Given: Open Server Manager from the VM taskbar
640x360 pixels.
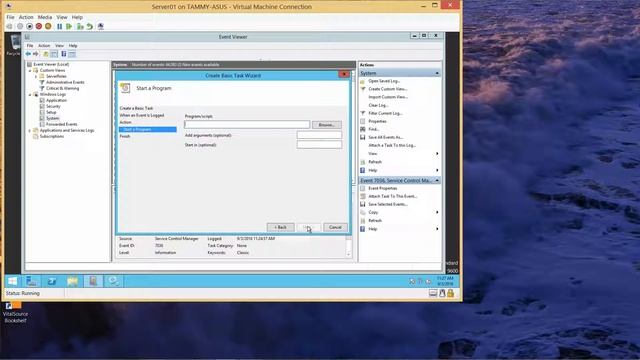Looking at the screenshot, I should [31, 281].
